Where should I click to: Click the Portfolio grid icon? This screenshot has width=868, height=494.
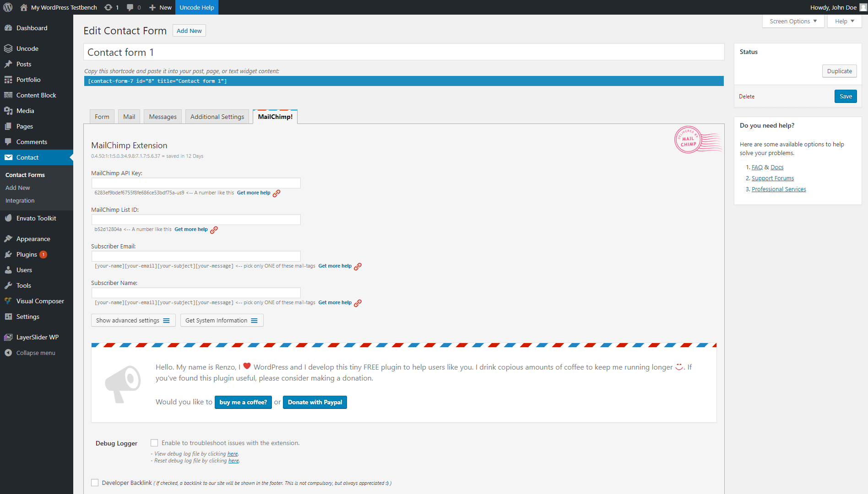(8, 80)
